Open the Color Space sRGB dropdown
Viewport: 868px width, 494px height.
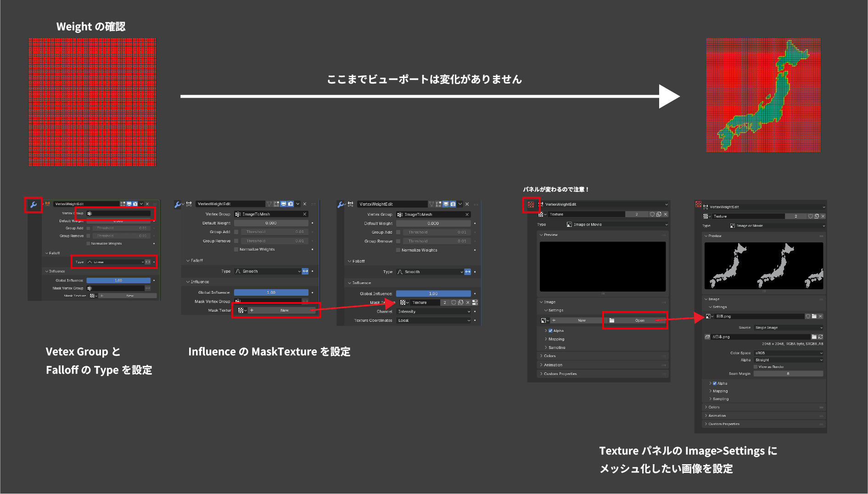tap(788, 353)
